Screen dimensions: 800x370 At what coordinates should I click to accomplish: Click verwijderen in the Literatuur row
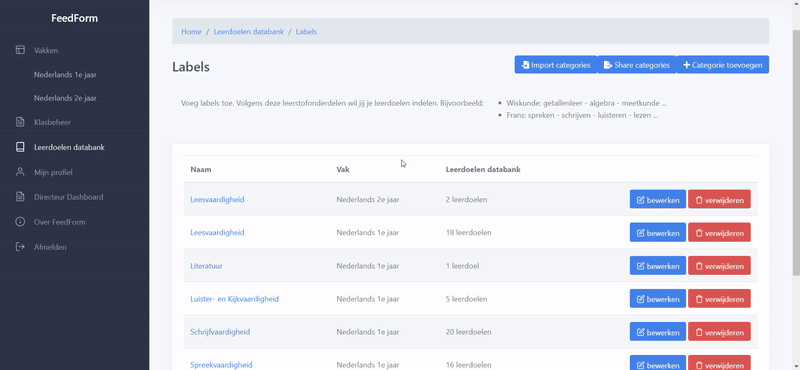(x=719, y=266)
